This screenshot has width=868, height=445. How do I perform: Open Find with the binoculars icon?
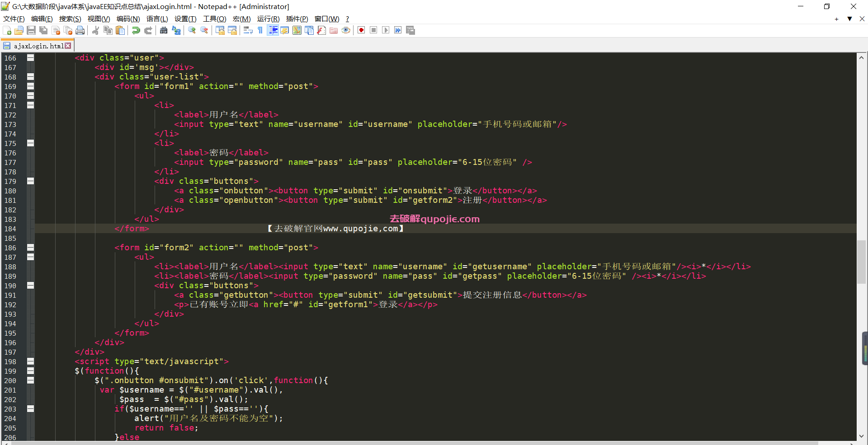(164, 30)
